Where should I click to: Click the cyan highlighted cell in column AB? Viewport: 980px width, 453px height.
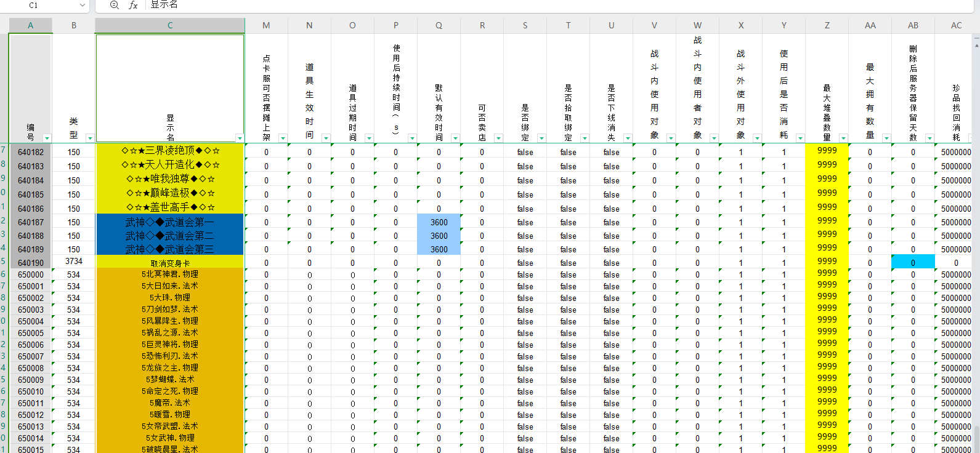pyautogui.click(x=913, y=262)
